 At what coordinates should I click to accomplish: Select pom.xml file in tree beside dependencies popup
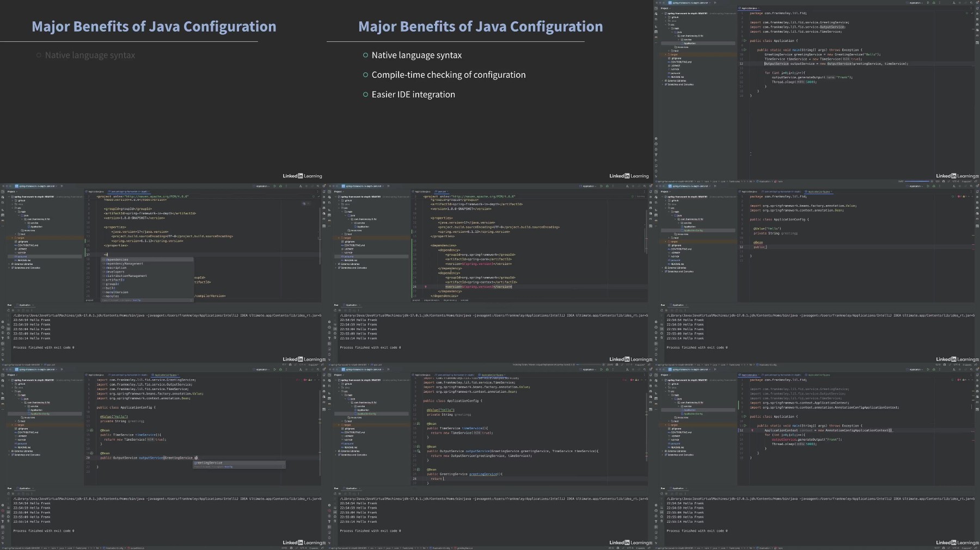point(21,256)
